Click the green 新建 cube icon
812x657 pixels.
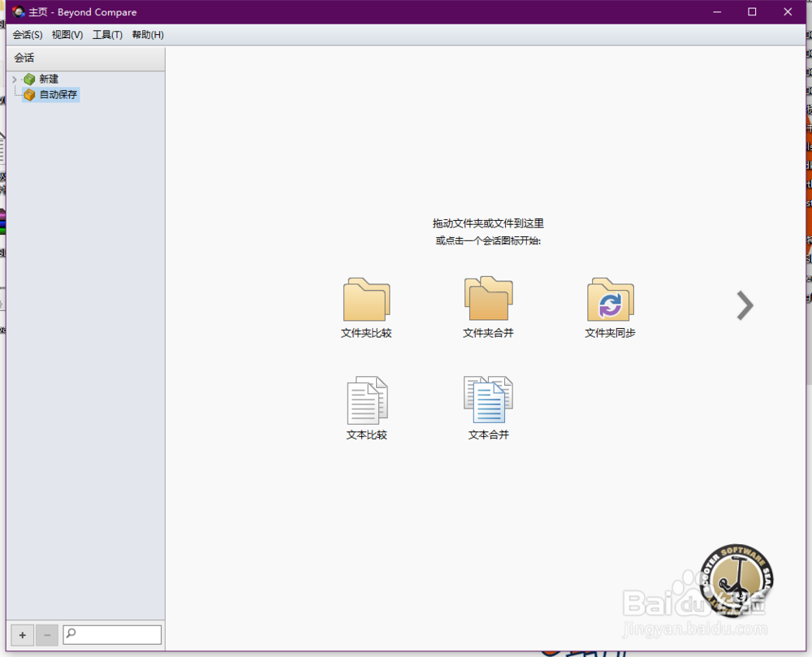point(29,80)
